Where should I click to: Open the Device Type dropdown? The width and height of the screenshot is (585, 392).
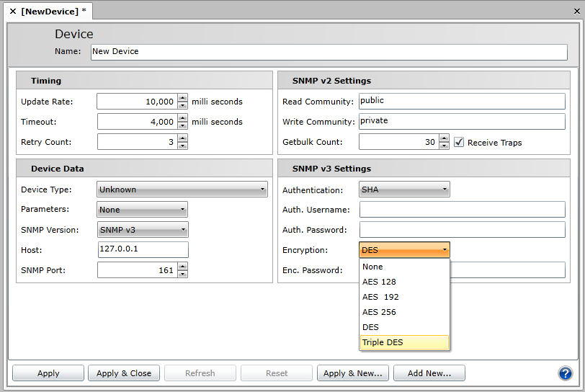tap(182, 190)
